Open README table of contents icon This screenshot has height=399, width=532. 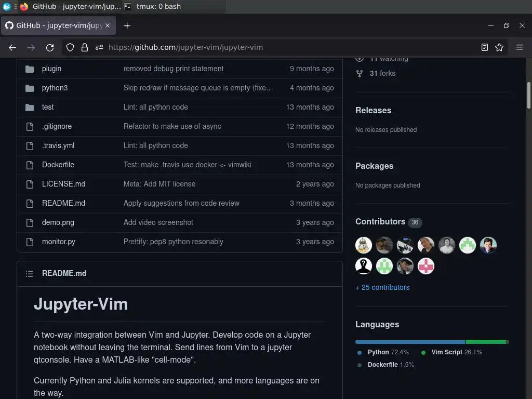(30, 273)
